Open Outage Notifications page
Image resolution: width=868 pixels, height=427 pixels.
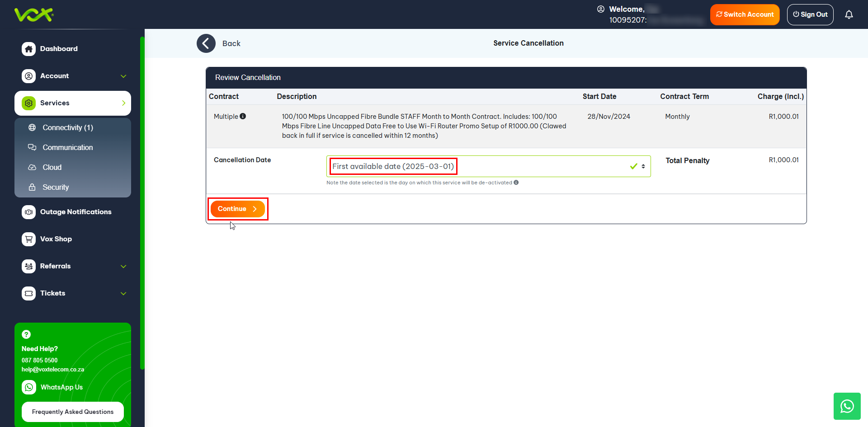pyautogui.click(x=75, y=212)
